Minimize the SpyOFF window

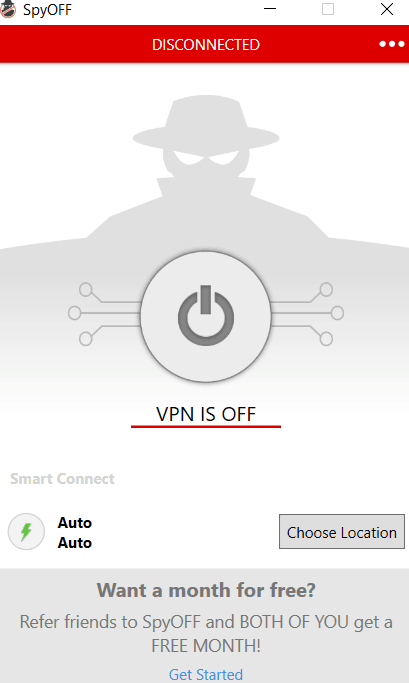tap(270, 9)
